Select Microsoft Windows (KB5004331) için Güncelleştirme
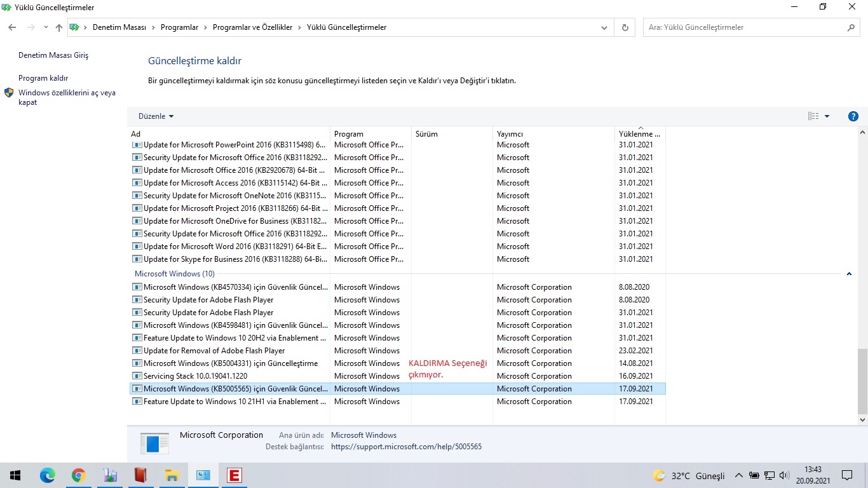 coord(398,363)
